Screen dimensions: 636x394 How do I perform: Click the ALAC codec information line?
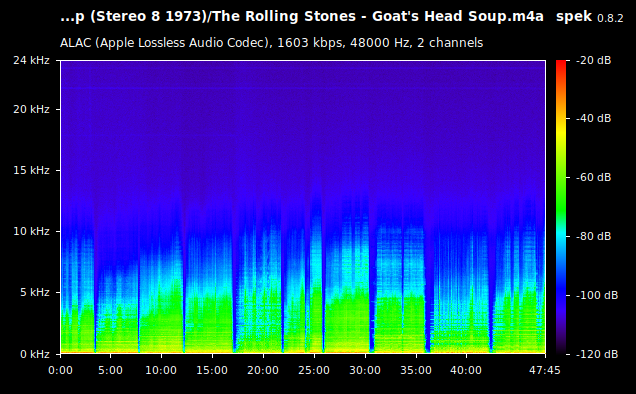click(x=271, y=43)
